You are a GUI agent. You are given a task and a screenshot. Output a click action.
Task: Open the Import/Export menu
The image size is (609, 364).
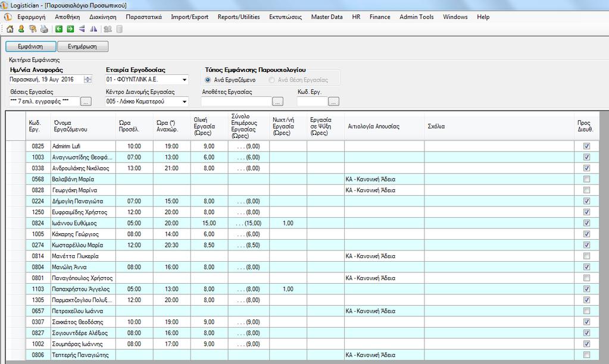coord(189,17)
